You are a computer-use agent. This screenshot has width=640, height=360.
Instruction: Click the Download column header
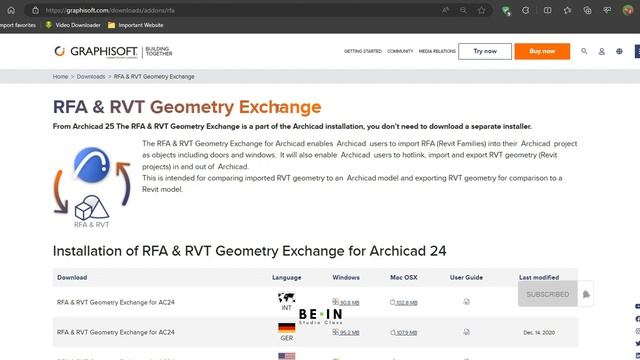pos(72,278)
